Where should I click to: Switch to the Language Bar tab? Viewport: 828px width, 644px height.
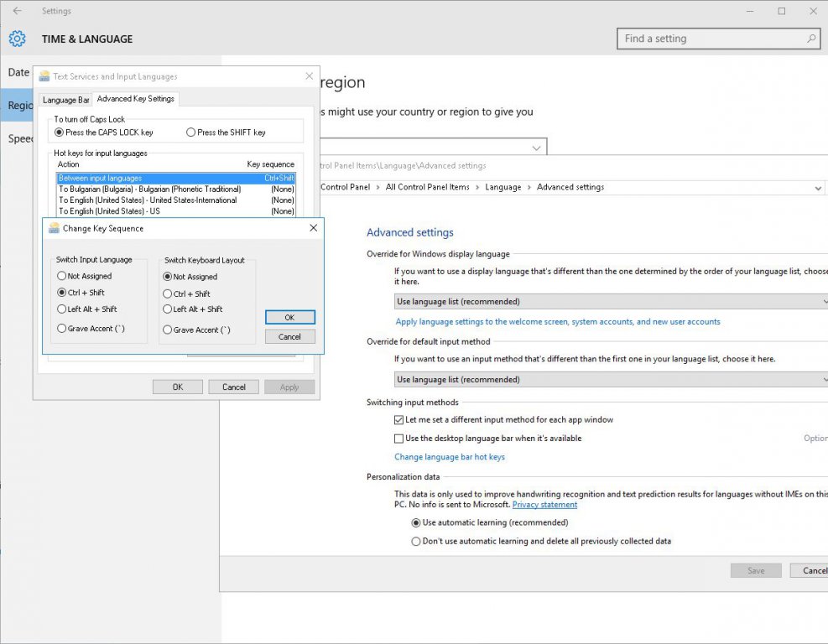point(65,100)
